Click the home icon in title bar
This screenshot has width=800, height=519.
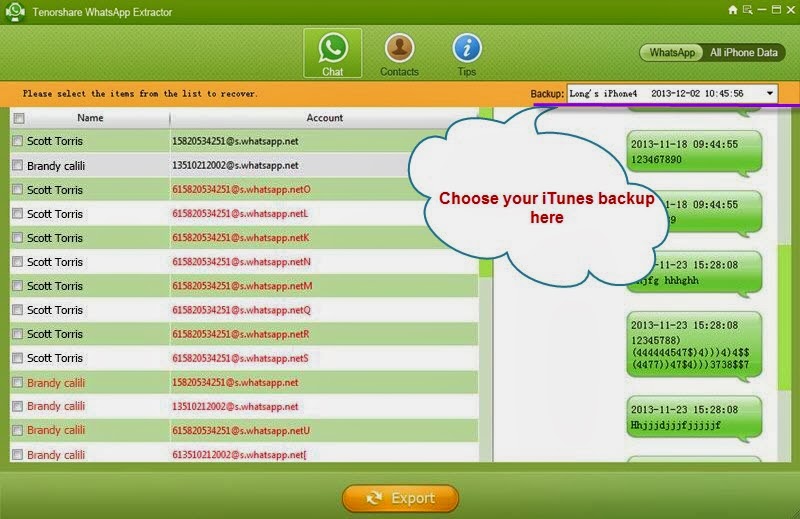pyautogui.click(x=733, y=10)
